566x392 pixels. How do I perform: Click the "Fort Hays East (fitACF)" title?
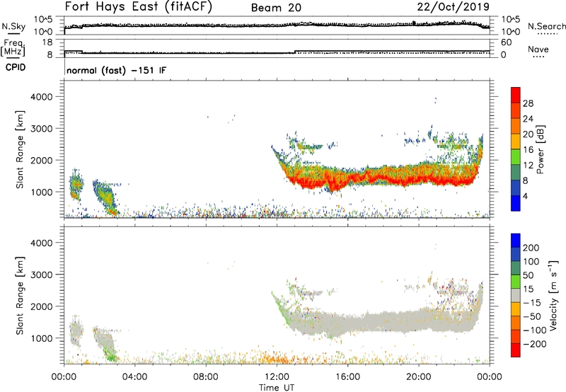point(138,6)
